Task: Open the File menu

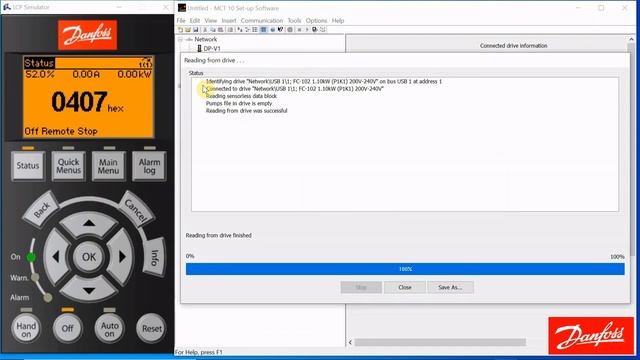Action: pos(181,20)
